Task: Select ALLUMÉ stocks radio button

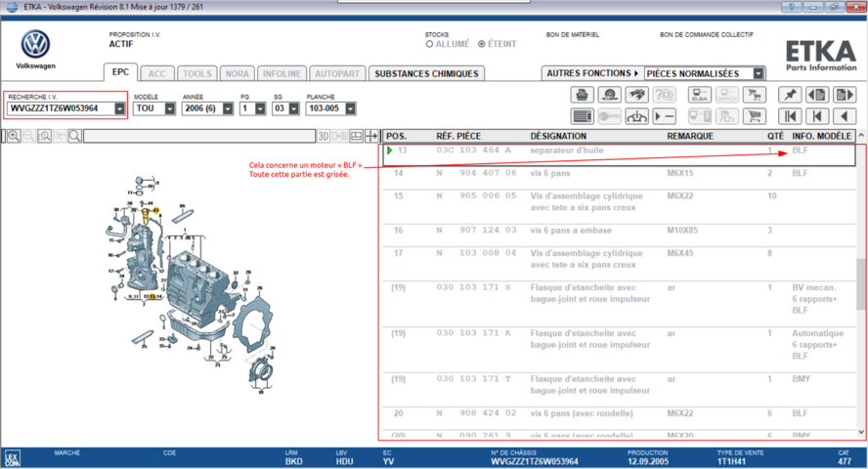Action: [x=429, y=44]
